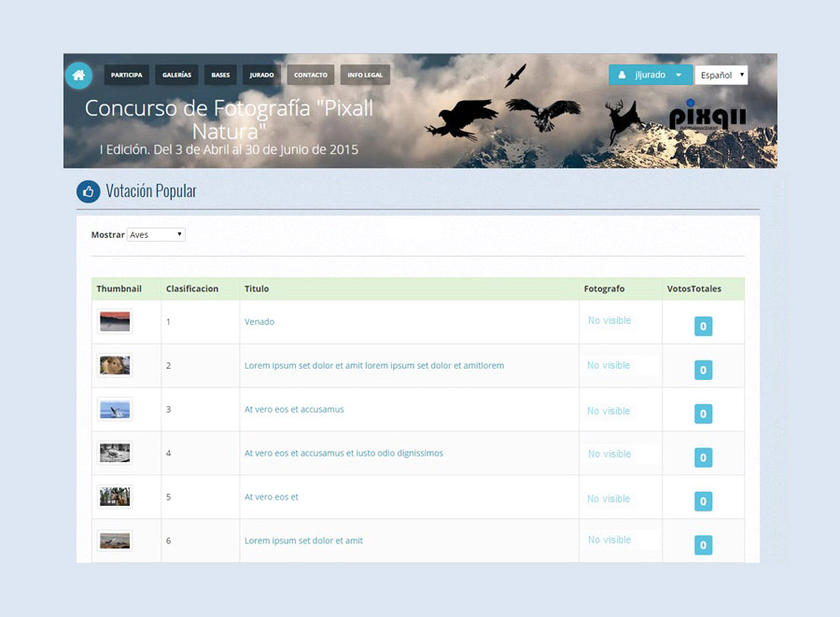Image resolution: width=840 pixels, height=617 pixels.
Task: Click the forest thumbnail in row 5
Action: [115, 497]
